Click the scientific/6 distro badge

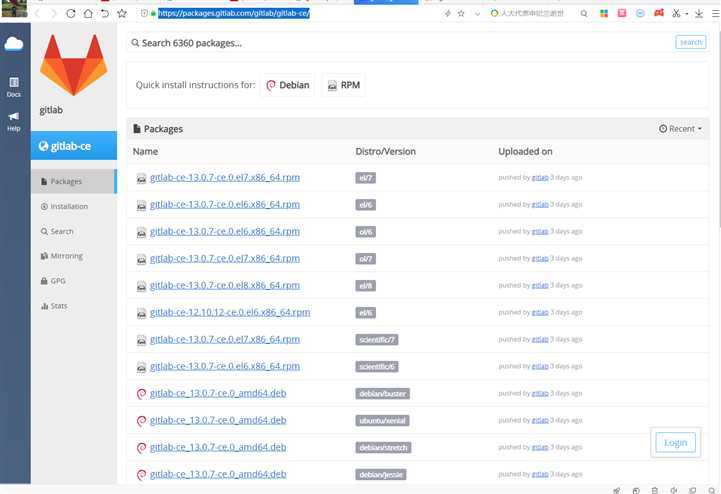tap(377, 367)
